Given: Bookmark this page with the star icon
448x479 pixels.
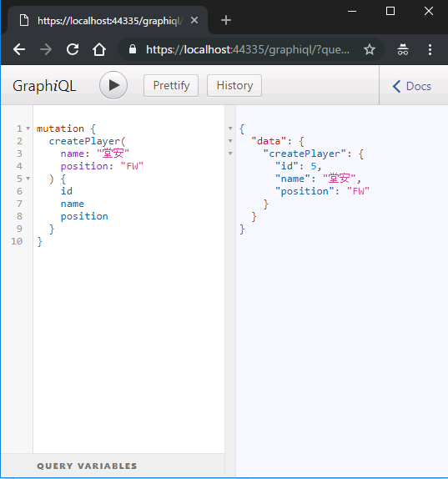Looking at the screenshot, I should pos(370,49).
